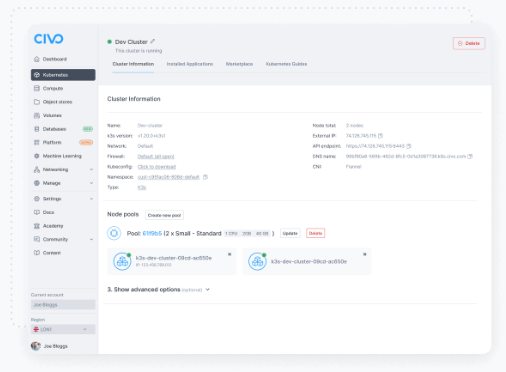
Task: Click the Kubeconfig Click to download link
Action: coord(157,167)
